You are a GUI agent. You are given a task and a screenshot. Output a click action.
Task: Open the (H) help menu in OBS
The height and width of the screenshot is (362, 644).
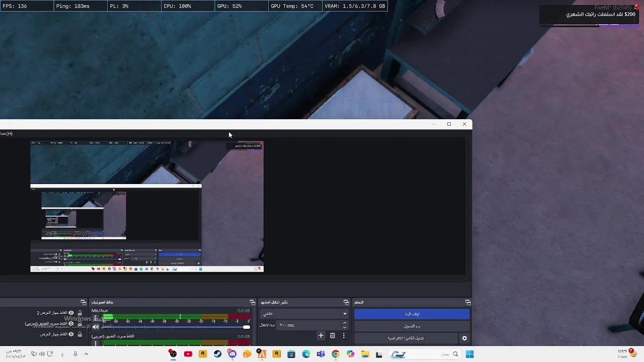(x=7, y=134)
